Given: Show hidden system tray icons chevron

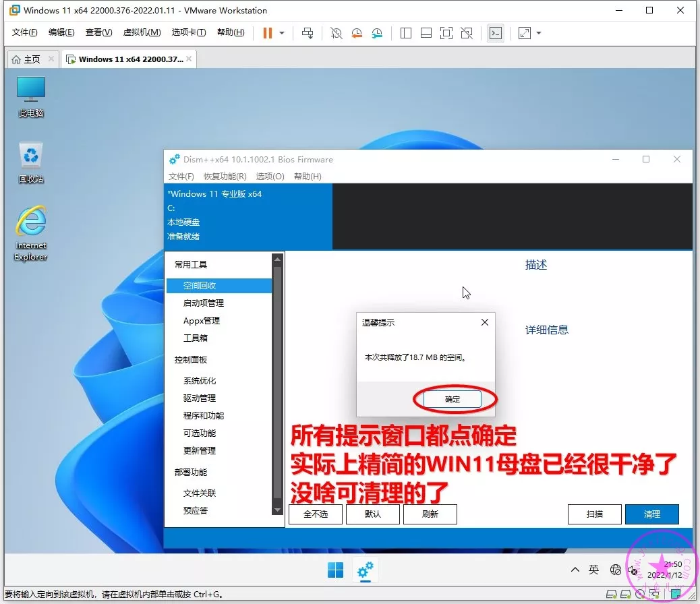Looking at the screenshot, I should point(575,570).
